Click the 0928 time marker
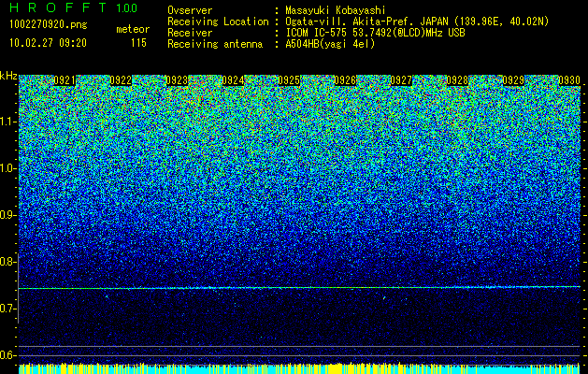This screenshot has width=588, height=374. 457,80
